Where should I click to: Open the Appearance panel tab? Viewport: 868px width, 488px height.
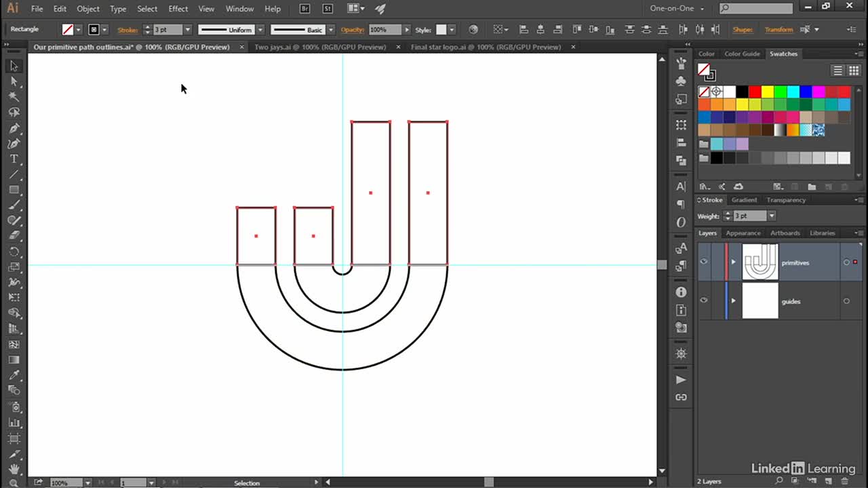pos(743,232)
